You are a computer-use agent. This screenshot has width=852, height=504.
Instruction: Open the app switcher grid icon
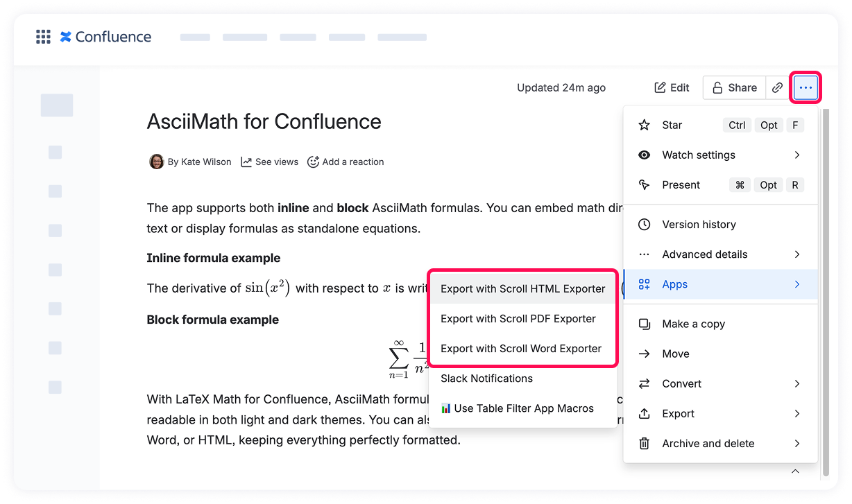[x=43, y=37]
